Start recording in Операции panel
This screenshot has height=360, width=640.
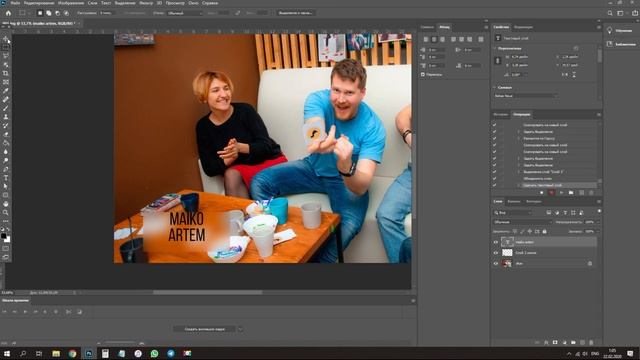coord(551,193)
